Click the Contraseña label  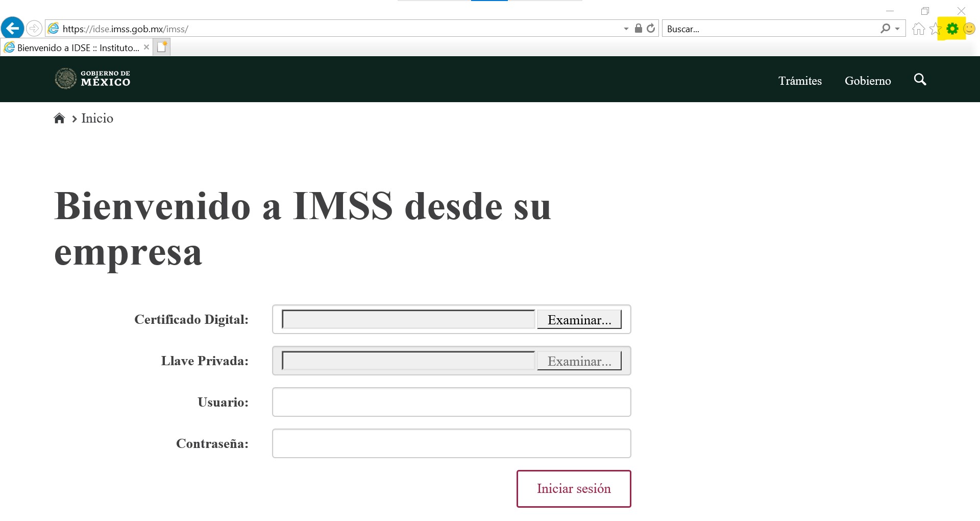pos(212,443)
